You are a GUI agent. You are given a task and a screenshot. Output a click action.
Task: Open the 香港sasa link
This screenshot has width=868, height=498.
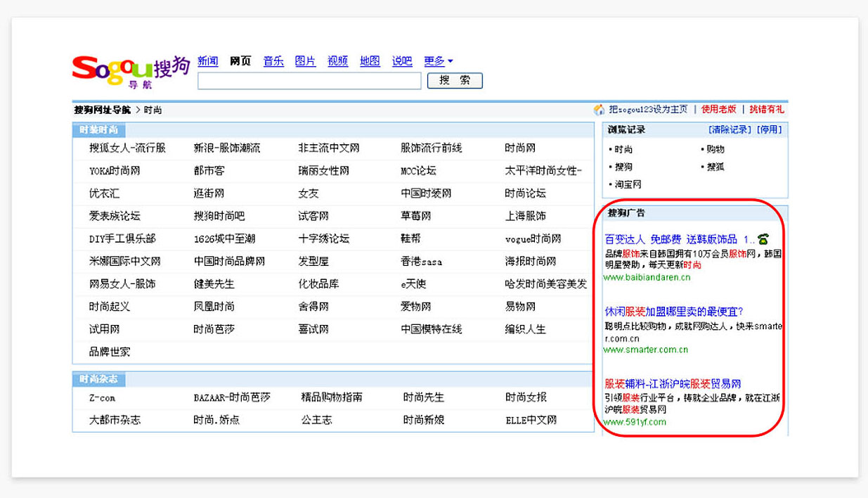(x=421, y=261)
